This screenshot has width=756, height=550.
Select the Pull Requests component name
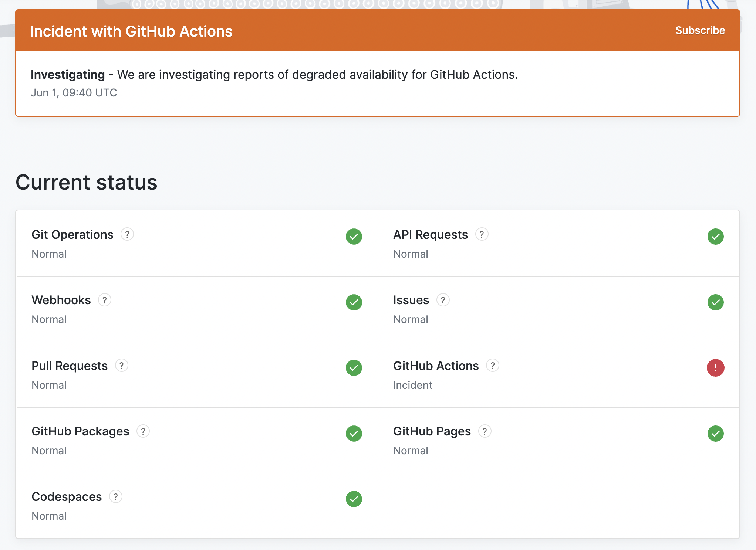[70, 366]
